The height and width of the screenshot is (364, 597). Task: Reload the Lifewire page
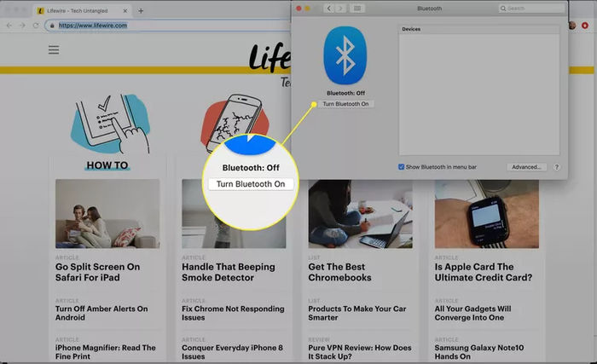pos(36,26)
